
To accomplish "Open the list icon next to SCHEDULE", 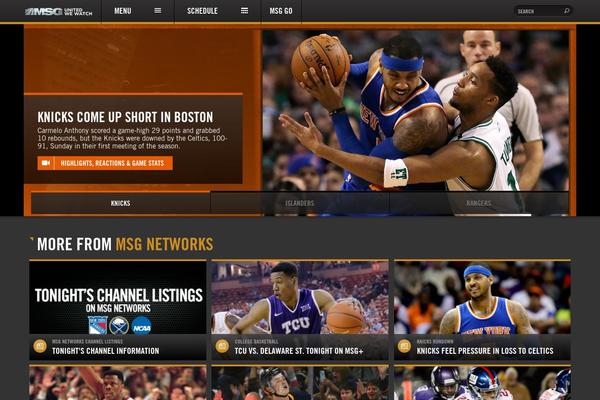I will click(244, 11).
